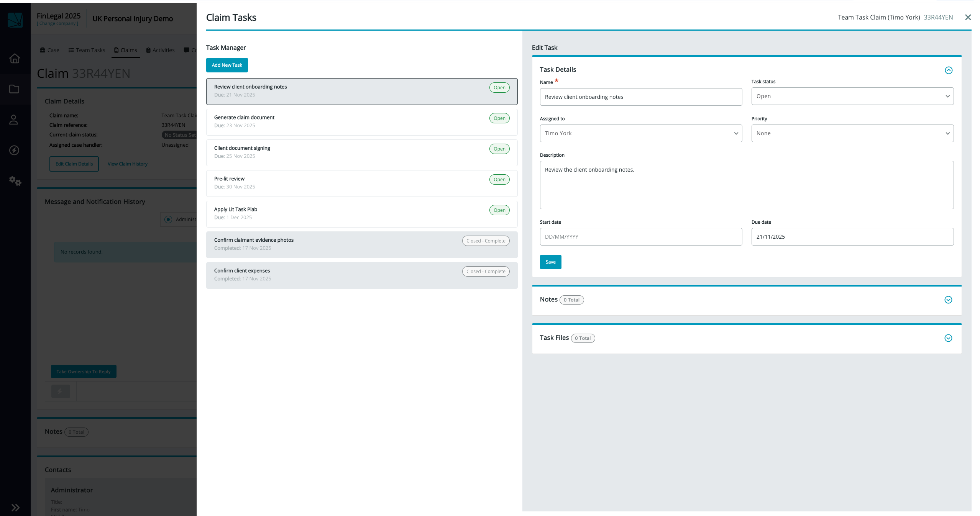980x516 pixels.
Task: Expand the sidebar using the double-arrow icon
Action: pos(15,507)
